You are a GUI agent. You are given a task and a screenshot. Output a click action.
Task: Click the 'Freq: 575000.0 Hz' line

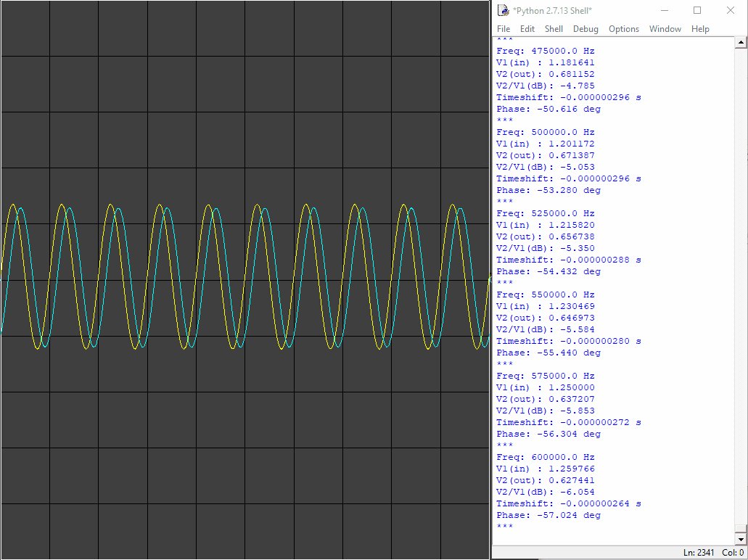click(546, 376)
